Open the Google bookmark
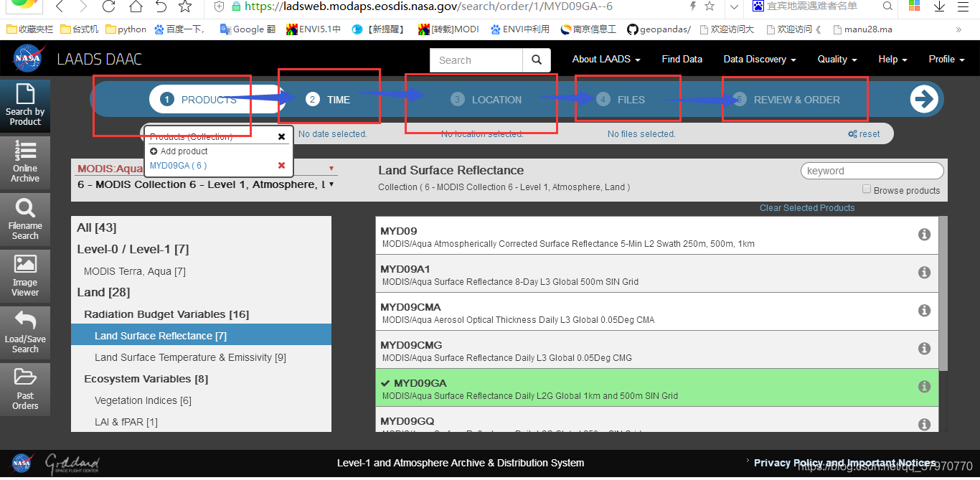Image resolution: width=980 pixels, height=480 pixels. (x=248, y=29)
